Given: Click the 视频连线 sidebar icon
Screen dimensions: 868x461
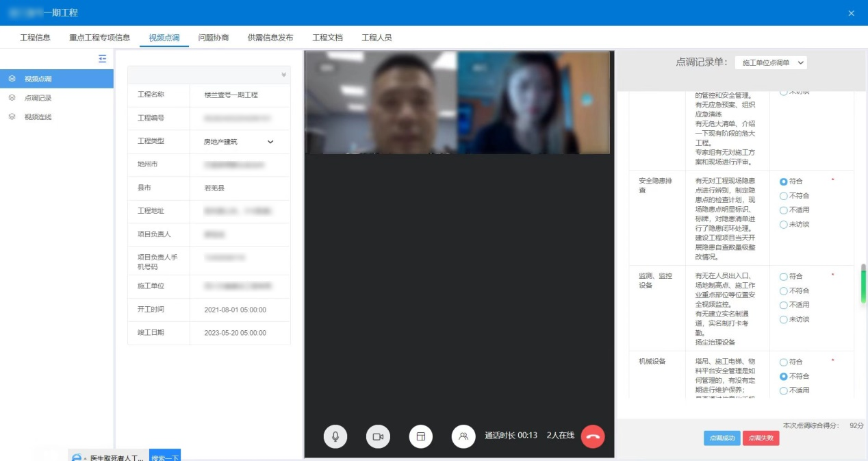Looking at the screenshot, I should [12, 117].
